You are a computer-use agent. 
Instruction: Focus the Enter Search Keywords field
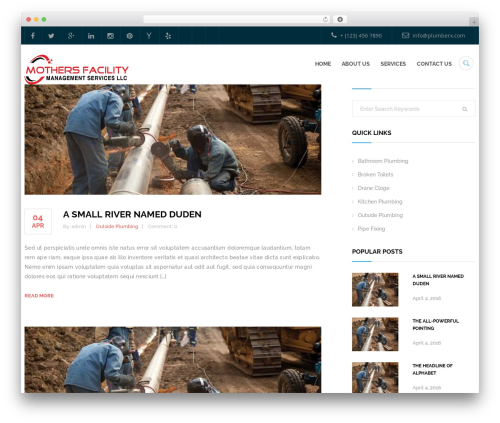(414, 109)
